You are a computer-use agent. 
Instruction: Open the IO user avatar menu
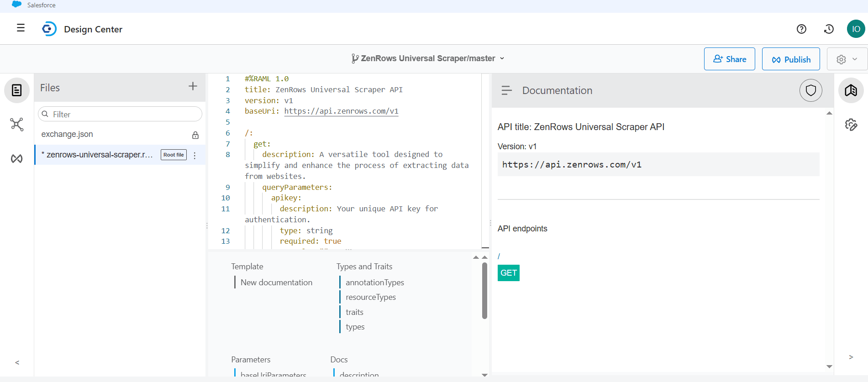[856, 29]
